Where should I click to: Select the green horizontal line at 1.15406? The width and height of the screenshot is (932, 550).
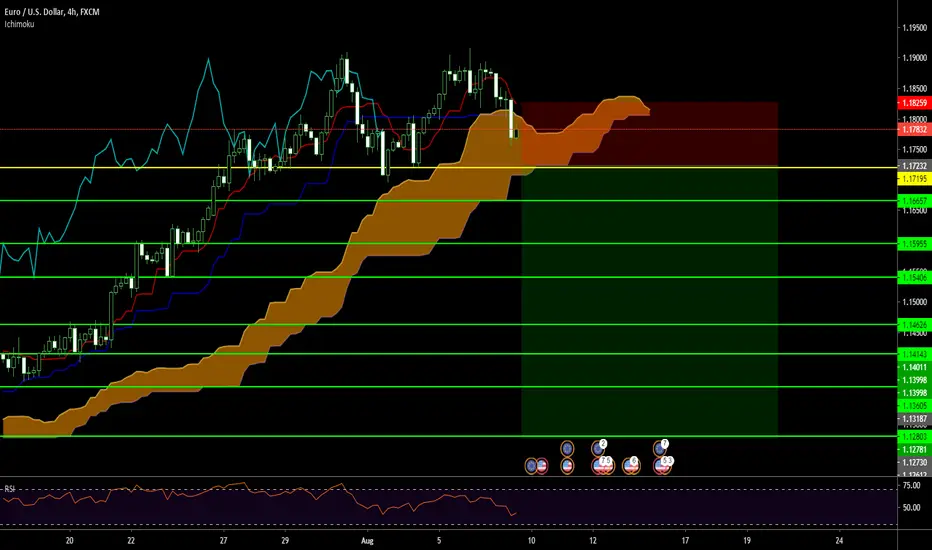pyautogui.click(x=448, y=277)
